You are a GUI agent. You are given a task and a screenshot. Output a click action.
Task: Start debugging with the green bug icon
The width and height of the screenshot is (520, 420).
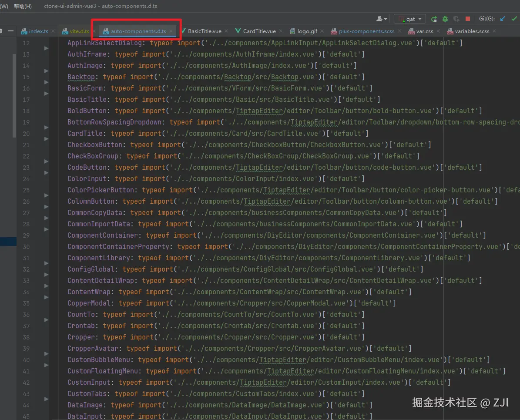[445, 19]
